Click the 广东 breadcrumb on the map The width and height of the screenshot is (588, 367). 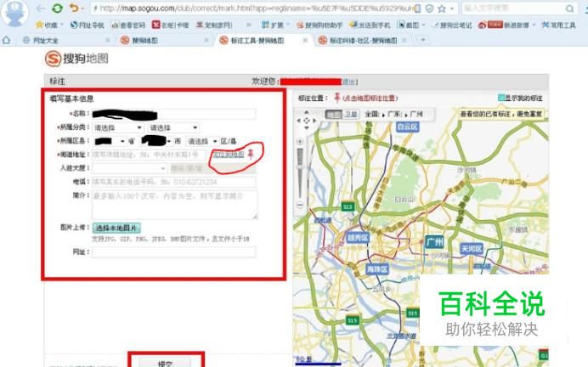pos(394,114)
